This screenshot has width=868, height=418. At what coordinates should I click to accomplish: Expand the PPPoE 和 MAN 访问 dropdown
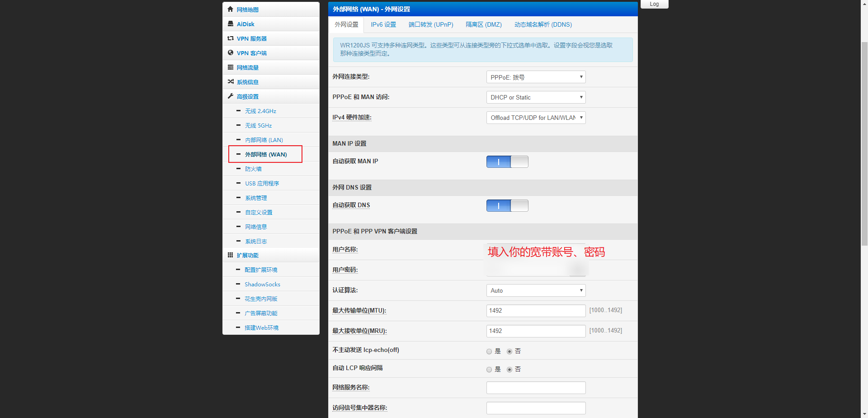[x=536, y=97]
